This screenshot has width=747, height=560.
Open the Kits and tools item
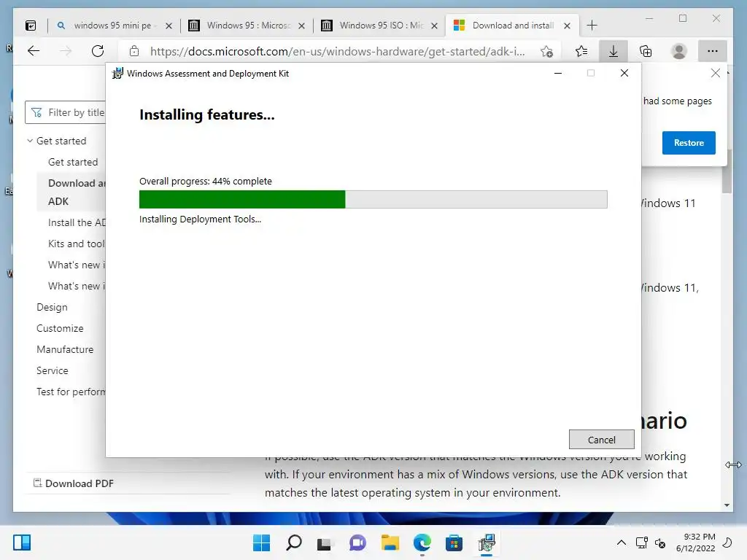(76, 244)
